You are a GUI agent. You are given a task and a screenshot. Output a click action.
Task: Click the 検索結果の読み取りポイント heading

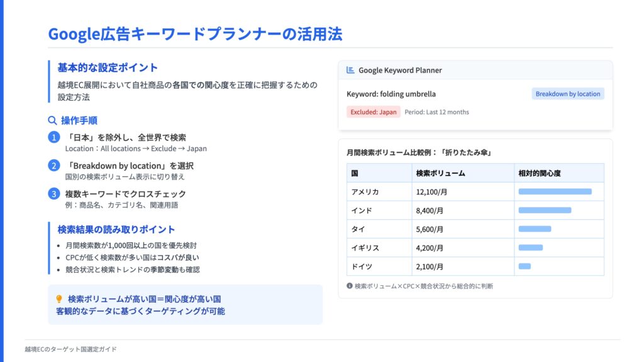point(116,230)
